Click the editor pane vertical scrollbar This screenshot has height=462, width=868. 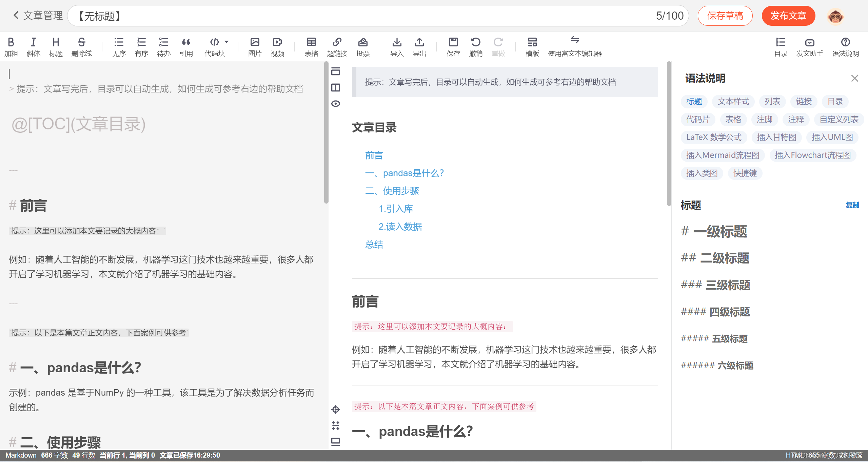click(x=326, y=132)
